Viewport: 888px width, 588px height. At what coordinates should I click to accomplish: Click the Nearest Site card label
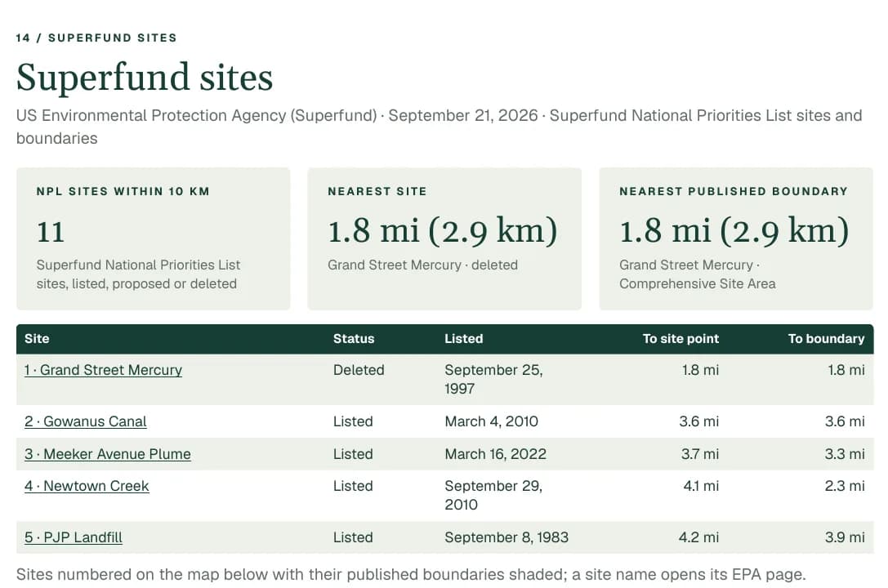377,191
